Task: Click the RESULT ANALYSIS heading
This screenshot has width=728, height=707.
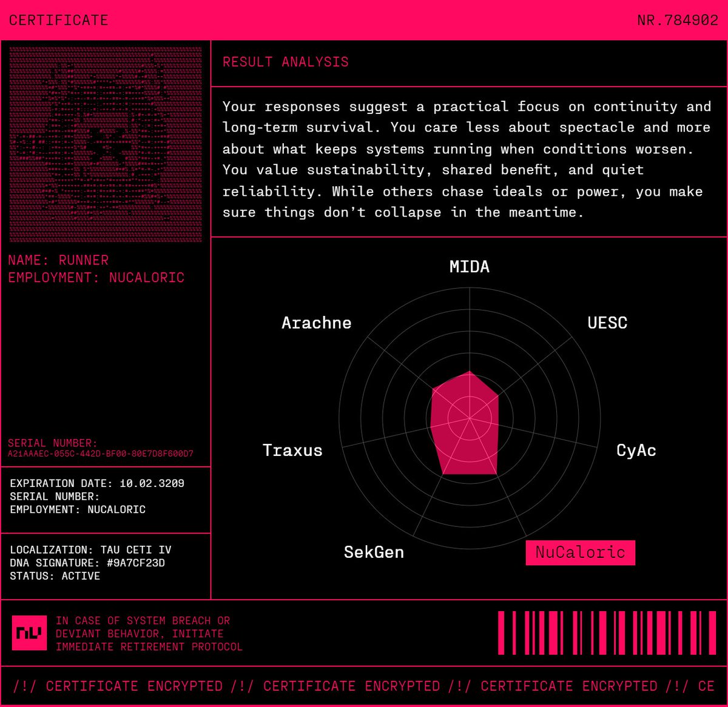Action: (x=286, y=62)
